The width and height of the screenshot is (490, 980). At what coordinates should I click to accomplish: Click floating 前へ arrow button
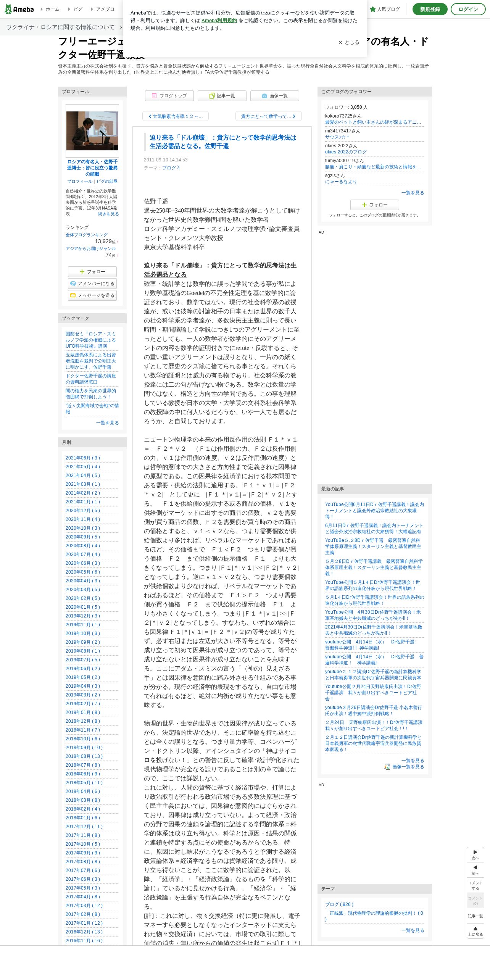[475, 870]
